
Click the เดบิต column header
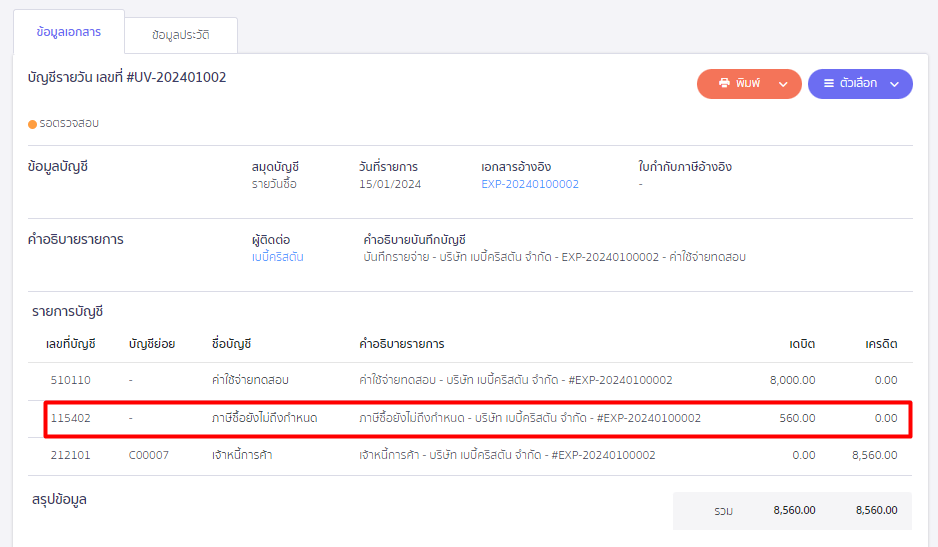[802, 344]
